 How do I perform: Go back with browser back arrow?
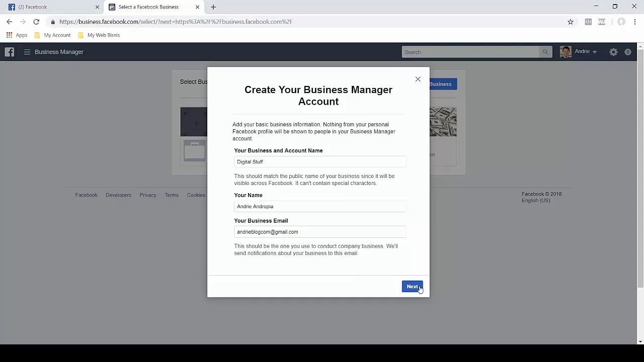point(10,22)
